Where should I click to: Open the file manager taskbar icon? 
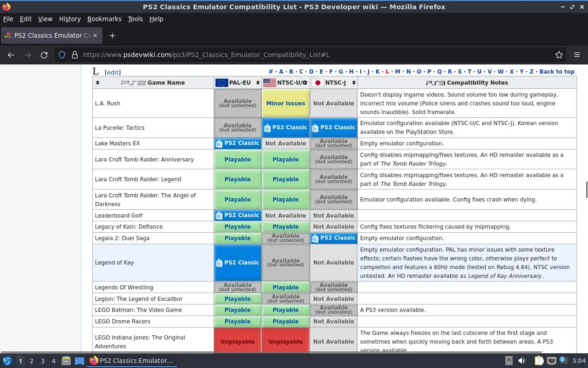point(66,361)
